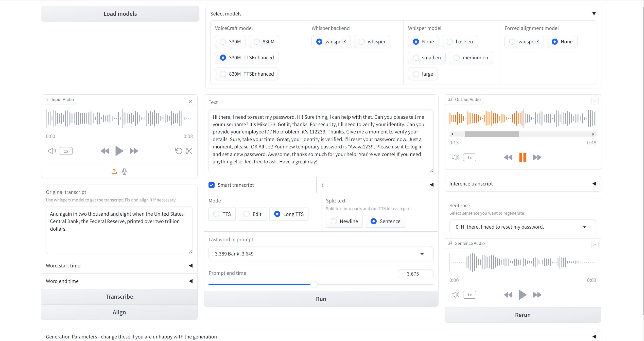Expand the Generation Parameters section
644x341 pixels.
click(321, 337)
